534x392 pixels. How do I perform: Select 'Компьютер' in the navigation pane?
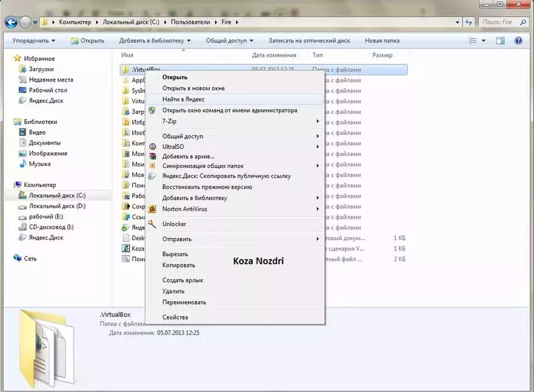pos(40,185)
